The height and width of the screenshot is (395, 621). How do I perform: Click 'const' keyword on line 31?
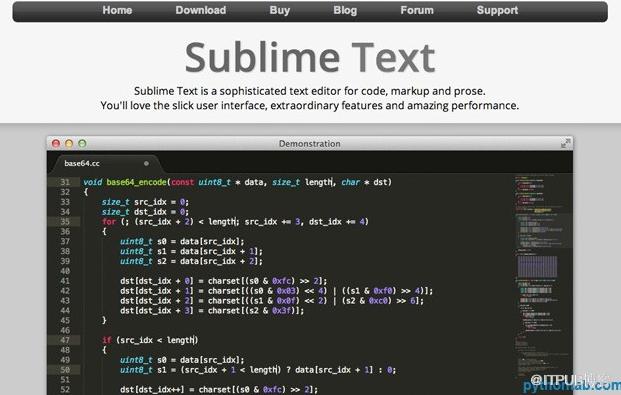tap(183, 182)
